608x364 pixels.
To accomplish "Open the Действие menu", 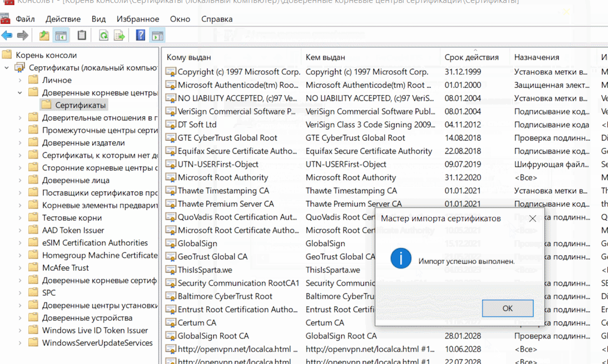I will click(x=63, y=19).
